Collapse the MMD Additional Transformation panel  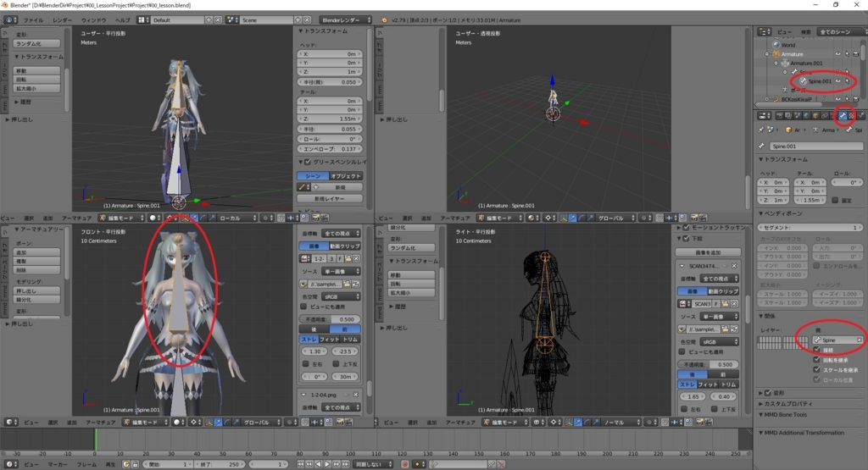pyautogui.click(x=761, y=433)
